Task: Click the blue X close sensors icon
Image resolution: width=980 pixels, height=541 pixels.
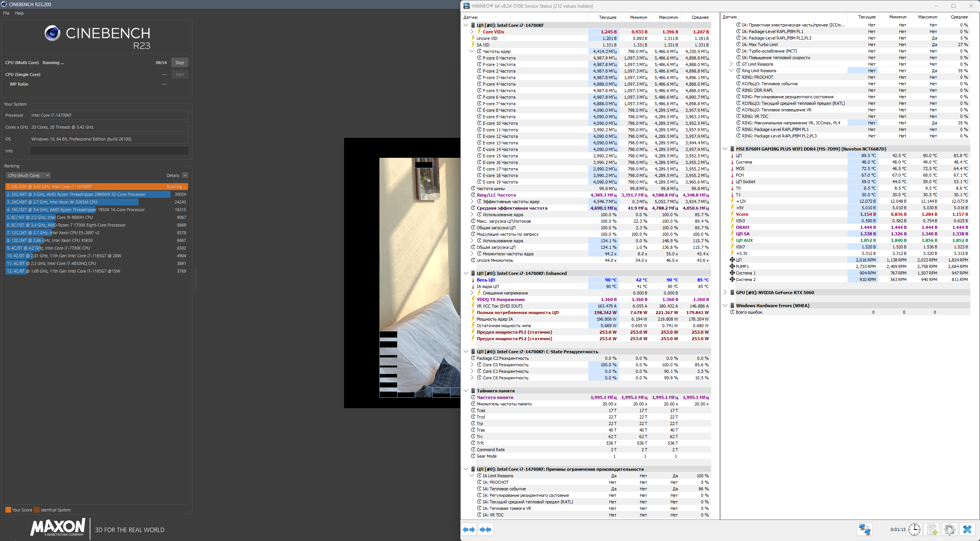Action: (967, 529)
